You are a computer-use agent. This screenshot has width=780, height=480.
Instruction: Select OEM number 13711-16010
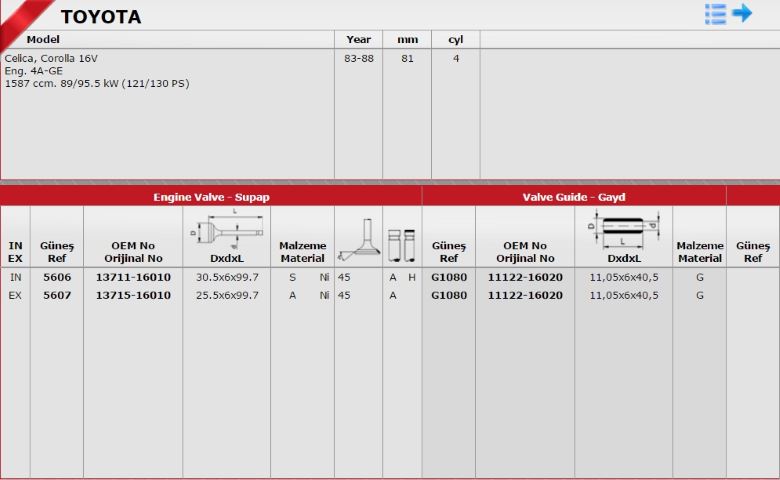pos(133,277)
